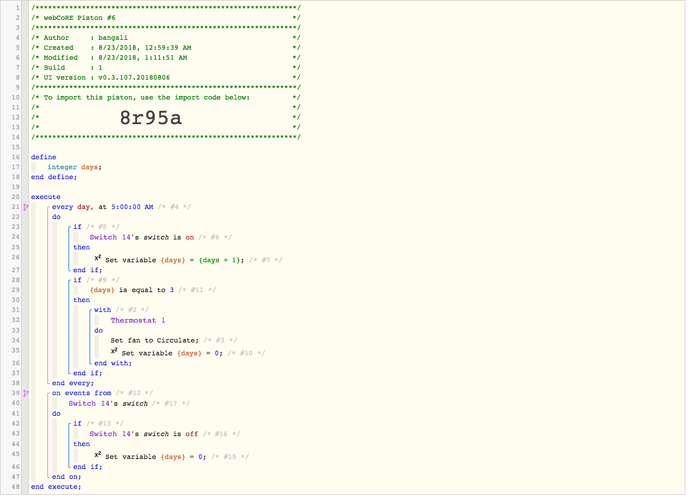Select the 'Thermostat 1' device
This screenshot has height=497, width=690.
[138, 320]
